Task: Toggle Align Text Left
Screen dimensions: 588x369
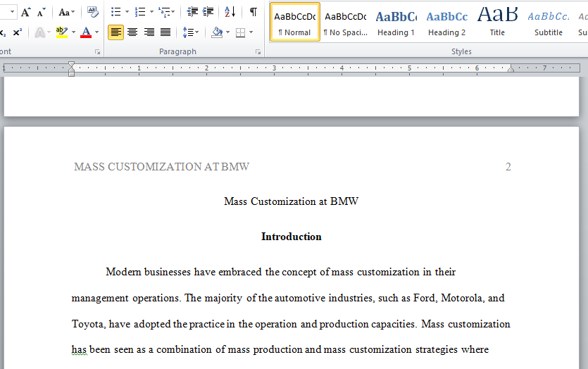Action: coord(116,32)
